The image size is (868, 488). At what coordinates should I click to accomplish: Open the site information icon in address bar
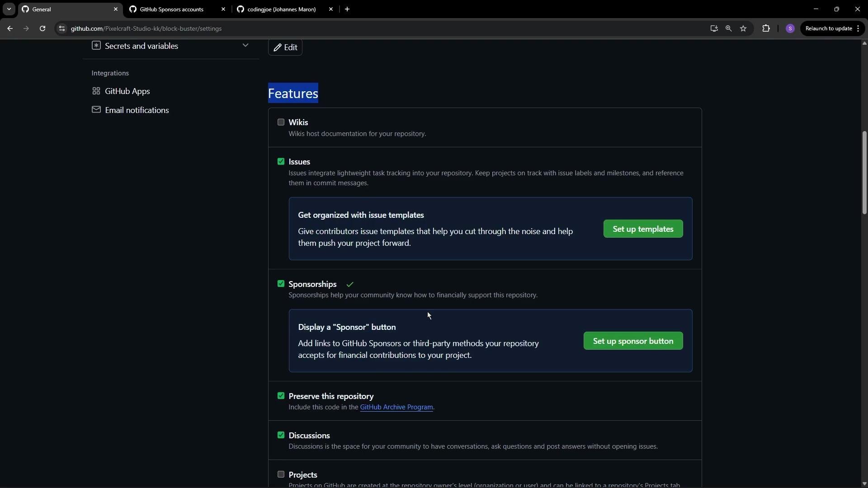[62, 28]
